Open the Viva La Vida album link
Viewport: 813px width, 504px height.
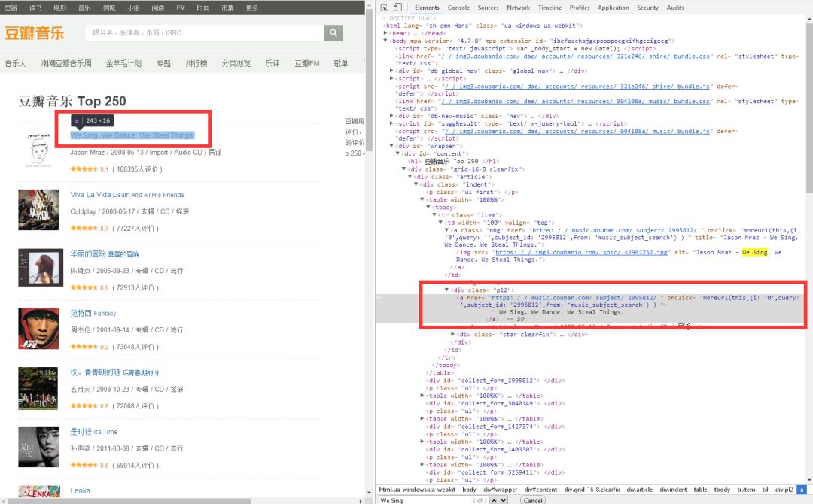coord(127,195)
